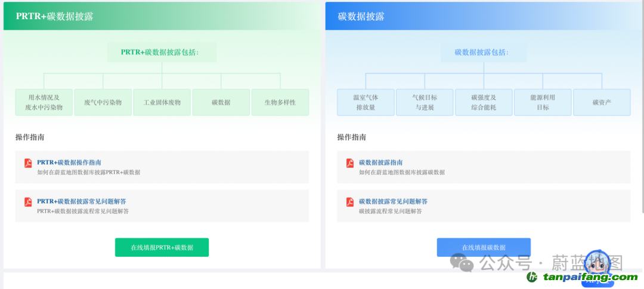644x289 pixels.
Task: Select the 碳强度及综合能耗 box
Action: coord(484,102)
